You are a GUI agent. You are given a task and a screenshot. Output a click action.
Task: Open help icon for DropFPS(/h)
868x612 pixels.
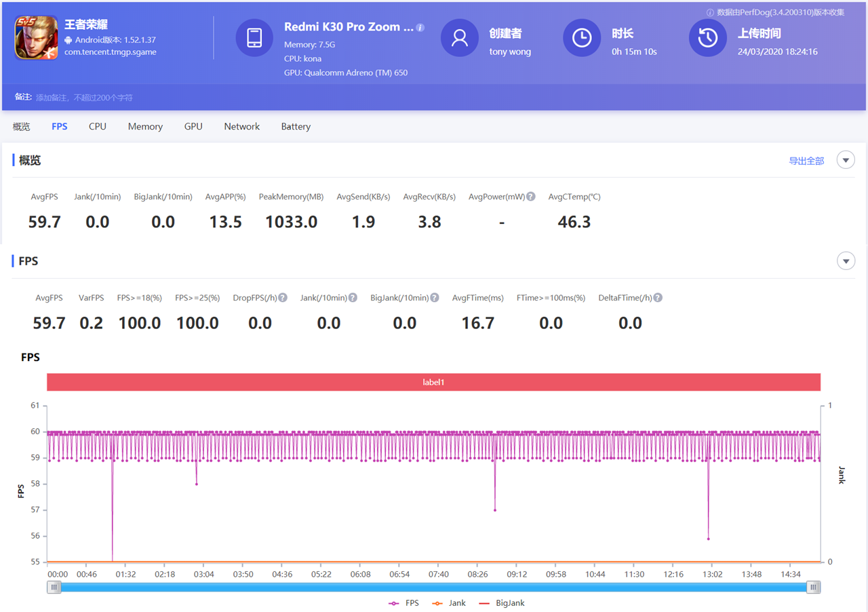tap(283, 298)
